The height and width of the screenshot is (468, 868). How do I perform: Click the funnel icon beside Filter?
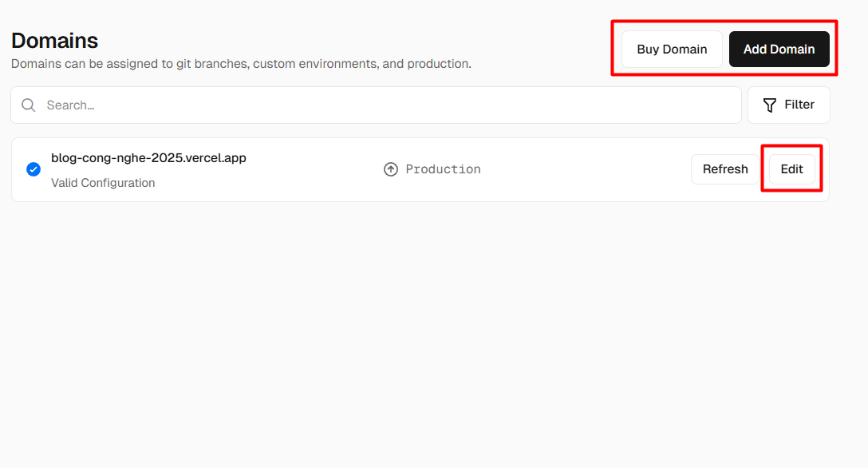point(768,105)
